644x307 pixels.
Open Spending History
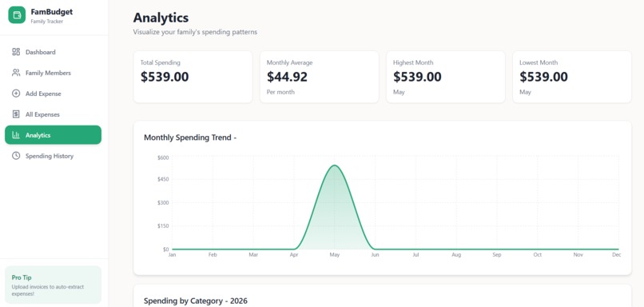[x=53, y=156]
